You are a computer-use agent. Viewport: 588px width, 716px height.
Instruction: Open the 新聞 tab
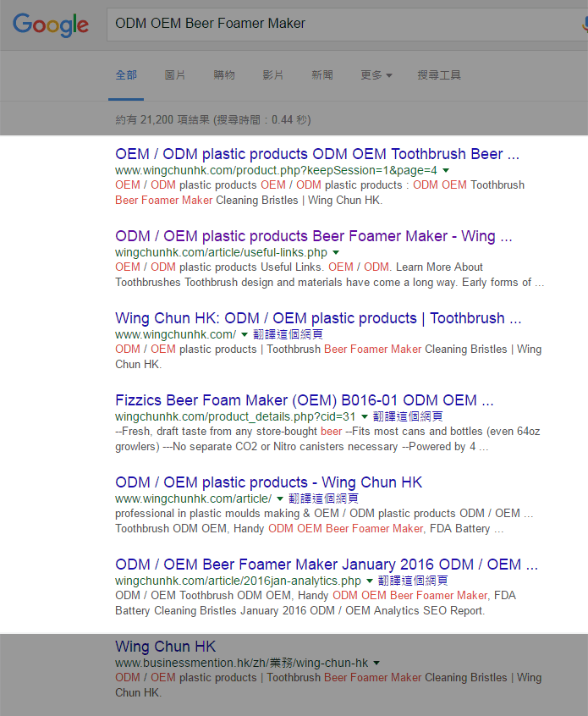pos(321,74)
